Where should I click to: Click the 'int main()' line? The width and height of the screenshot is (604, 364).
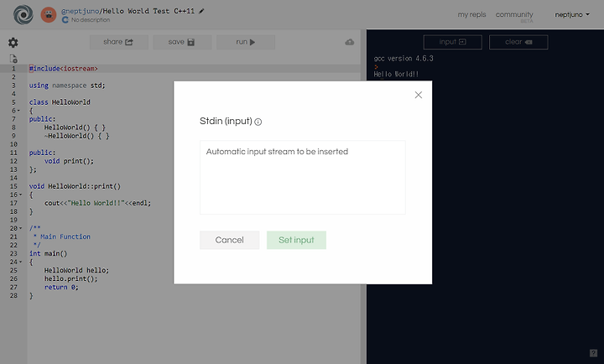tap(48, 253)
